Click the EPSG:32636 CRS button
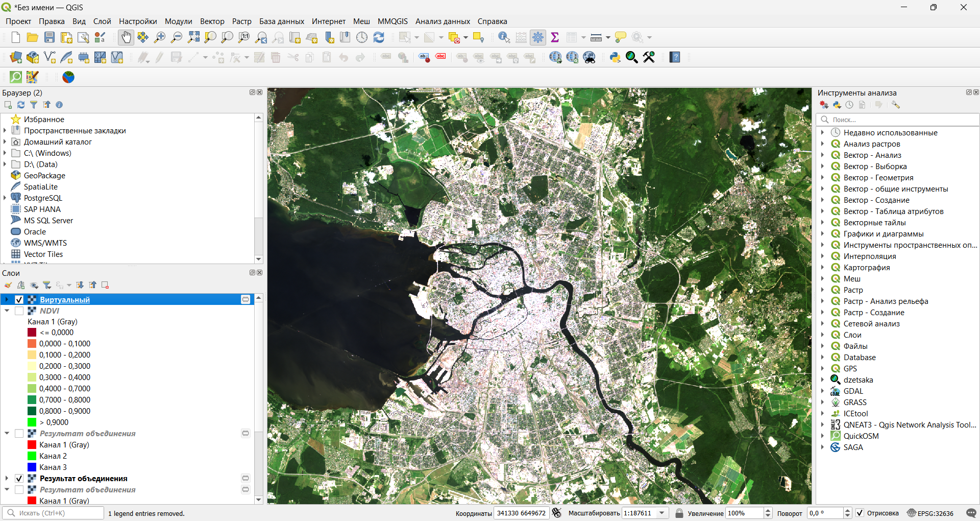Screen dimensions: 980x521 930,513
